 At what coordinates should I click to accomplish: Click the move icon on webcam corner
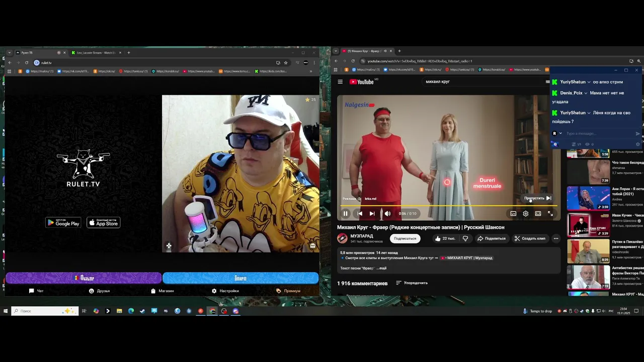pyautogui.click(x=169, y=246)
